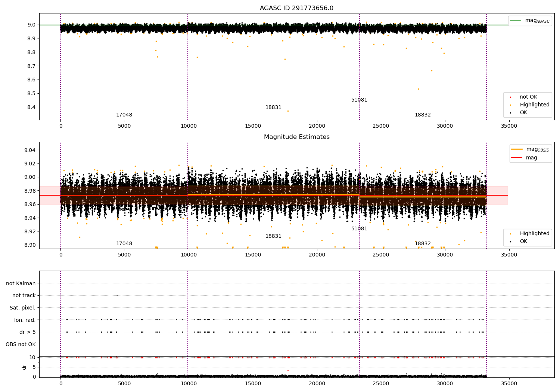Click the rotated 'dr' y-axis label

pyautogui.click(x=24, y=367)
